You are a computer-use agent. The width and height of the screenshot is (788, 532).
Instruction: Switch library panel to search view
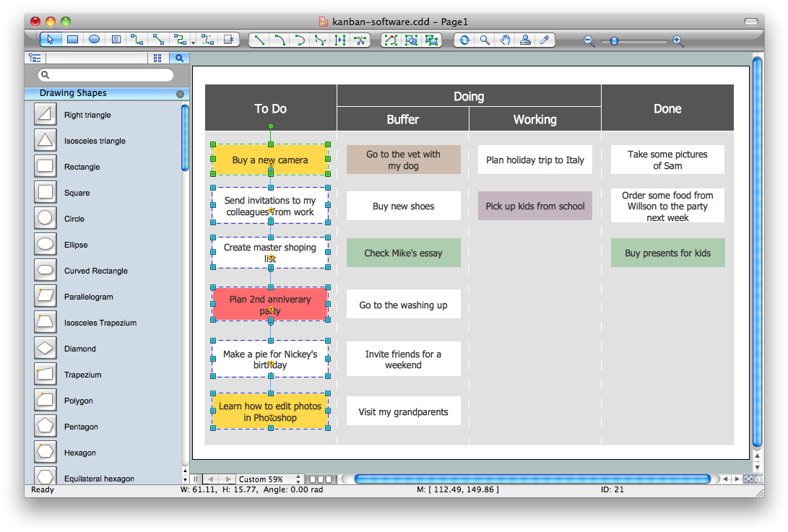coord(178,58)
